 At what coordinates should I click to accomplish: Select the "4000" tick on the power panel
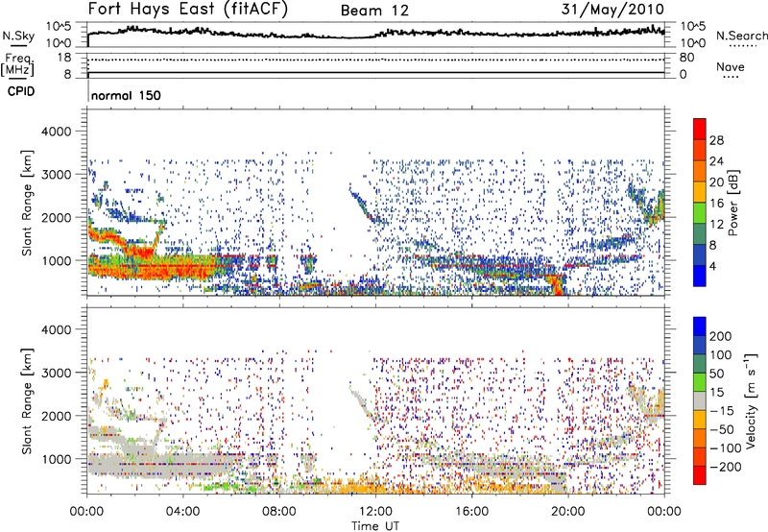57,132
